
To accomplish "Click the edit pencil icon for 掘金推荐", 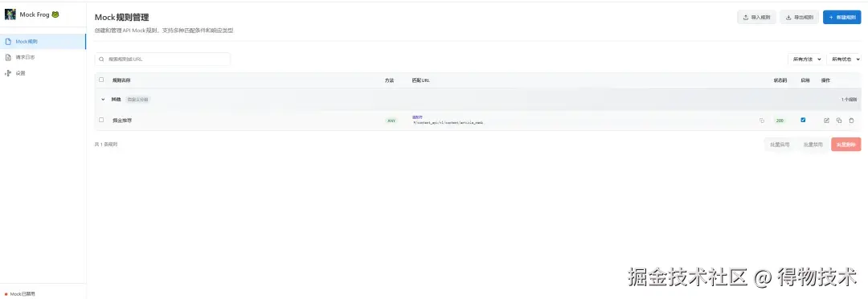I will click(x=826, y=120).
